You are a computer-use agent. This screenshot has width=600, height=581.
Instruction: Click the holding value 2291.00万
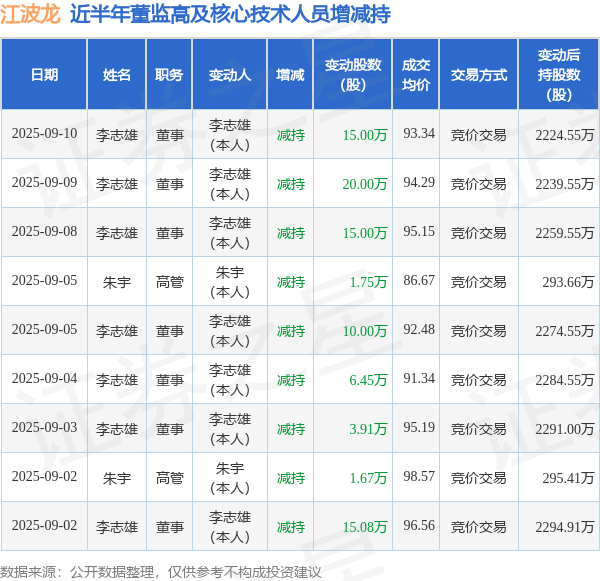pyautogui.click(x=564, y=429)
